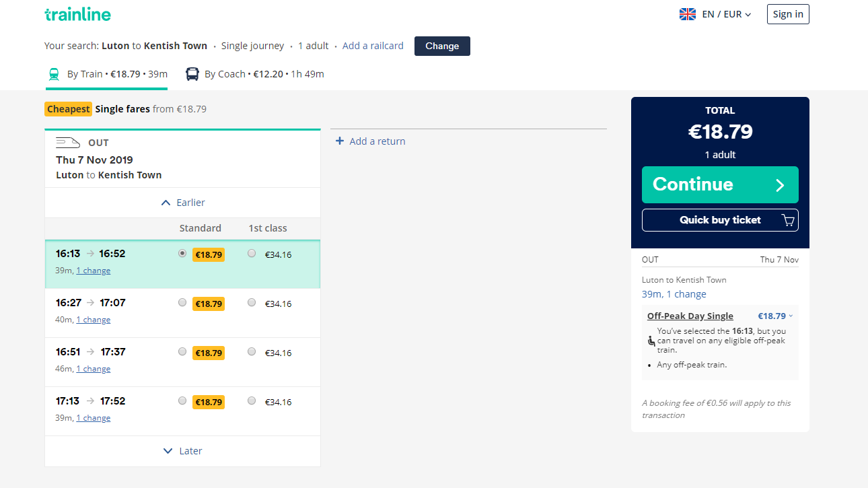Click the seated passenger icon in ticket details
The image size is (868, 488).
pos(651,341)
